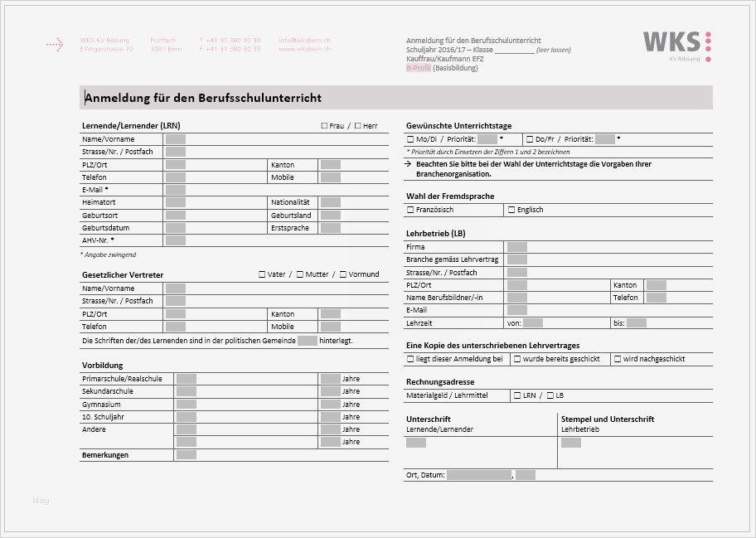
Task: Click the pink dotted arrow logo
Action: [55, 43]
